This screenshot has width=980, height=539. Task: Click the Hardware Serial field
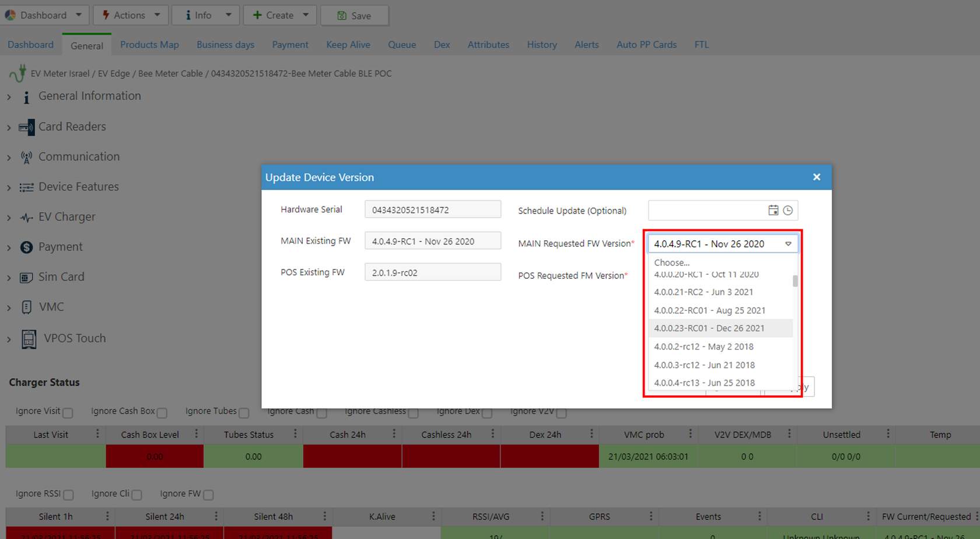pyautogui.click(x=433, y=209)
